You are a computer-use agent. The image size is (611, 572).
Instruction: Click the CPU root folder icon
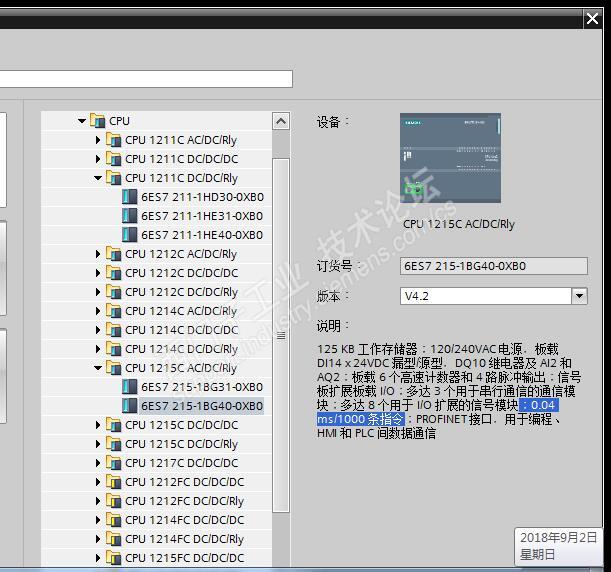click(98, 121)
